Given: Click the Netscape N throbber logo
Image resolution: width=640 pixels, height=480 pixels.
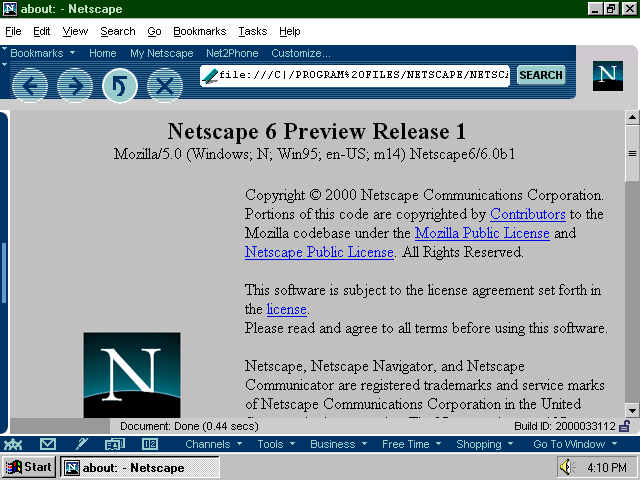Looking at the screenshot, I should click(607, 76).
